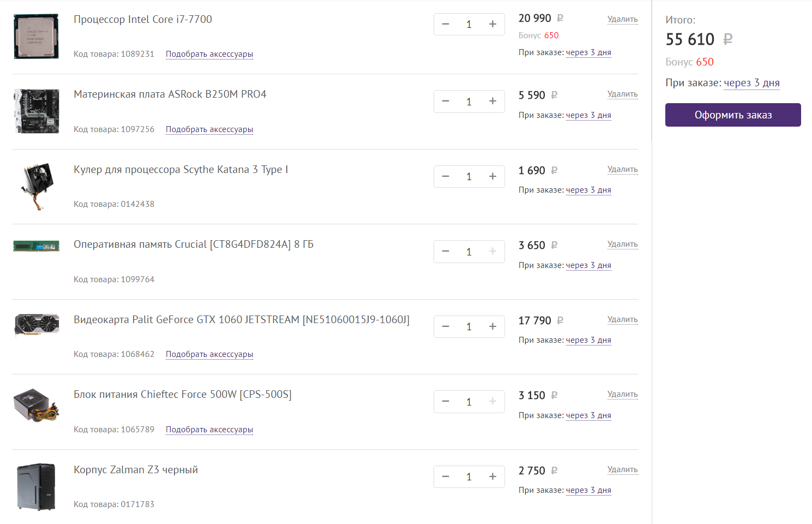Edit quantity field for Zalman Z3 case
Viewport: 812px width, 524px height.
[469, 477]
